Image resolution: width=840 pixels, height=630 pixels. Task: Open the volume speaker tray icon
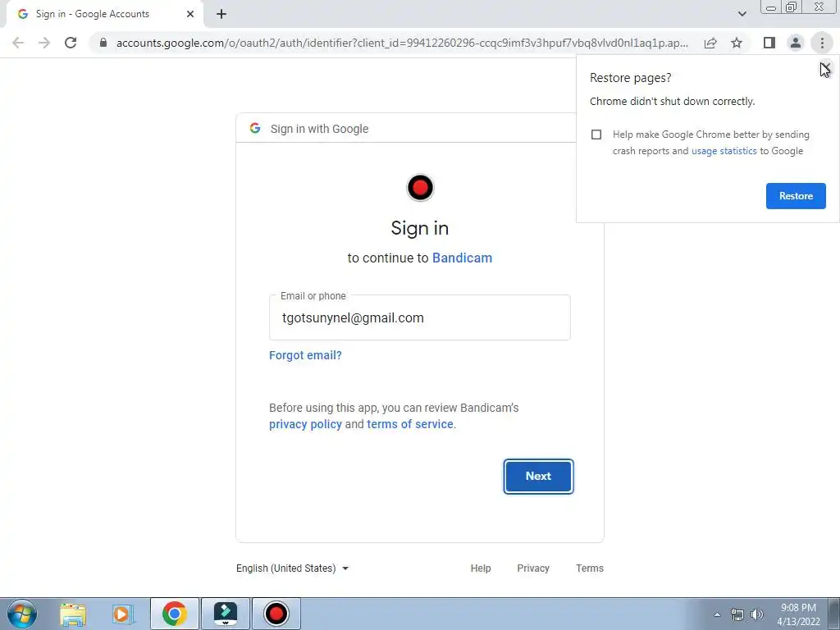757,614
